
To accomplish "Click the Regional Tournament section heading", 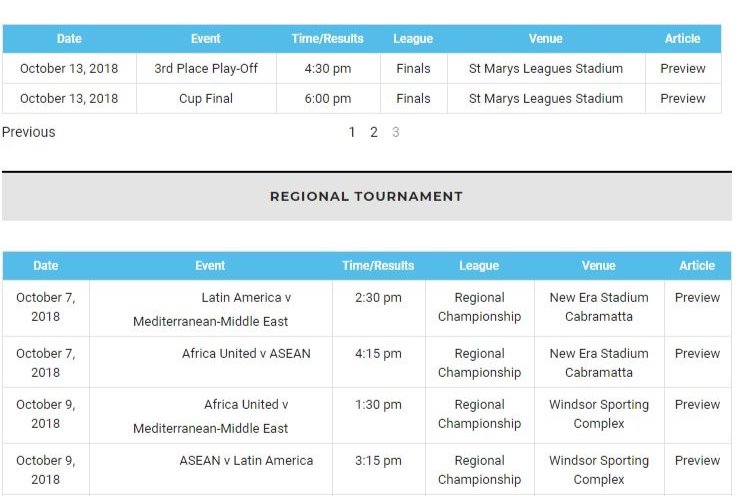I will 366,196.
